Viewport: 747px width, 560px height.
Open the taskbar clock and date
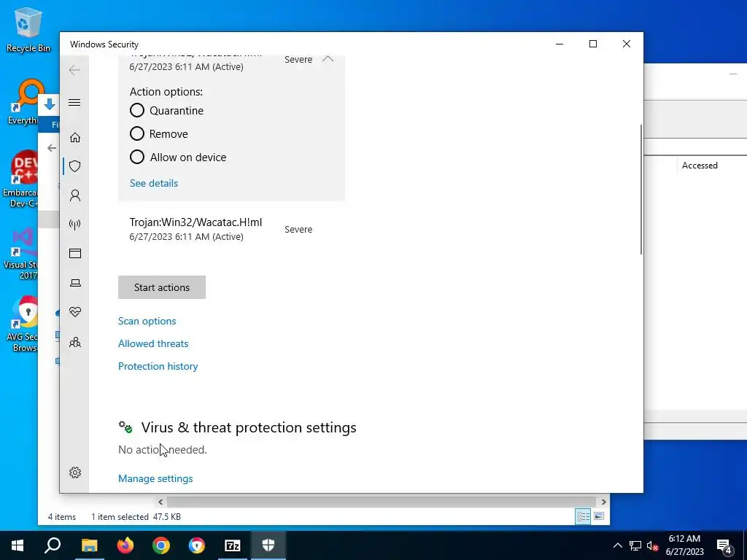(684, 545)
